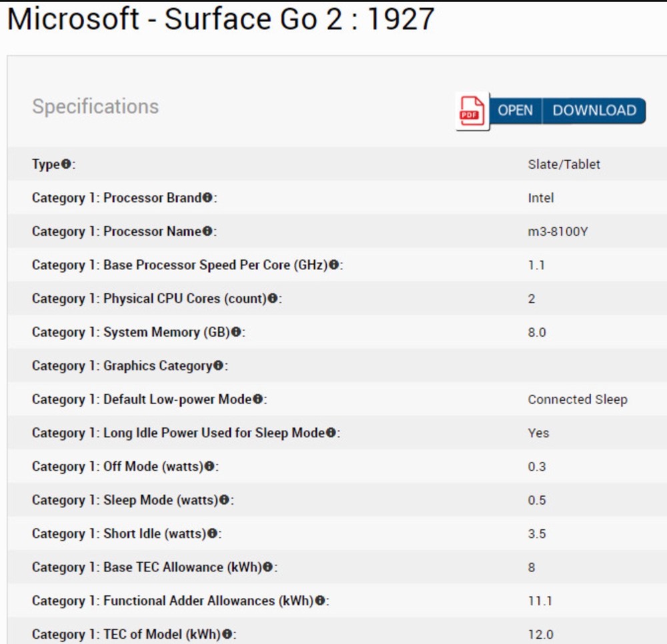Show info for Graphics Category
The image size is (667, 644).
tap(218, 365)
